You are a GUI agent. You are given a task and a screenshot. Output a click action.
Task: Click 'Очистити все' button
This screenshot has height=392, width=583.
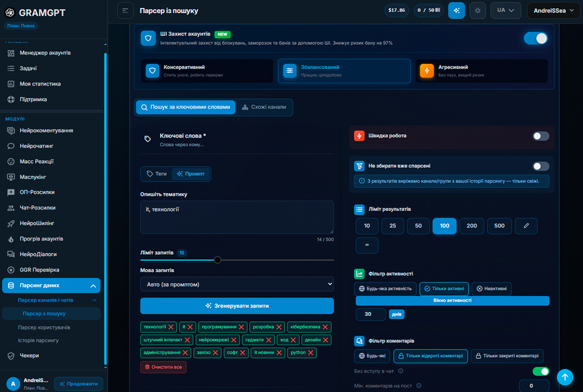click(x=163, y=367)
